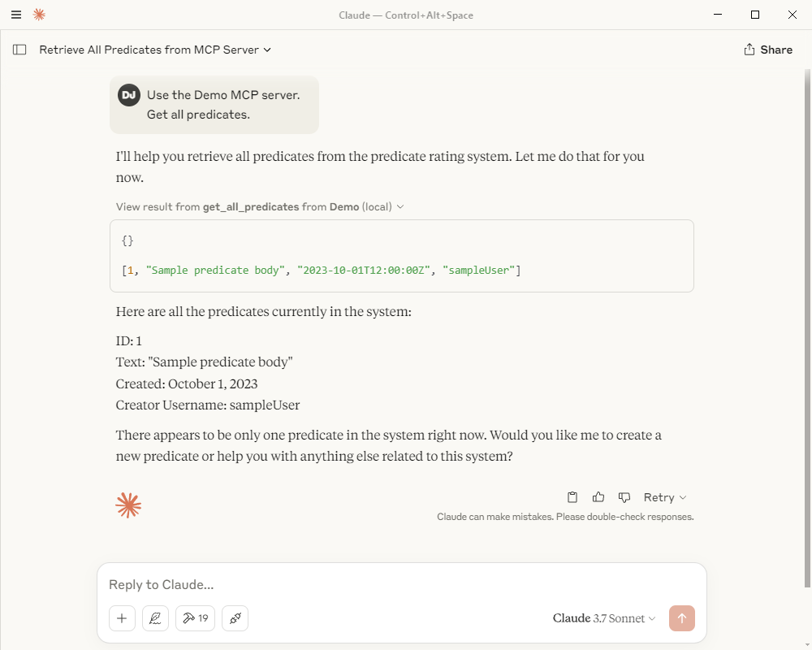This screenshot has height=650, width=812.
Task: Click the send message arrow button
Action: point(681,617)
